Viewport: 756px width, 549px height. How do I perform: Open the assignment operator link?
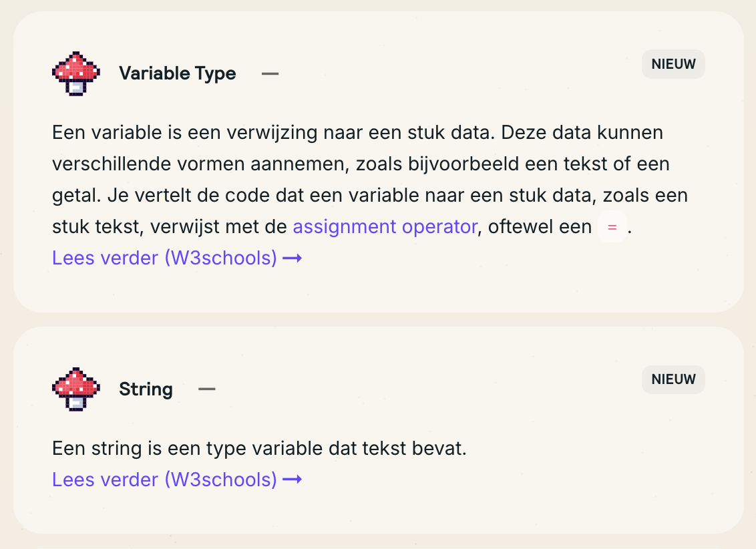click(x=385, y=227)
